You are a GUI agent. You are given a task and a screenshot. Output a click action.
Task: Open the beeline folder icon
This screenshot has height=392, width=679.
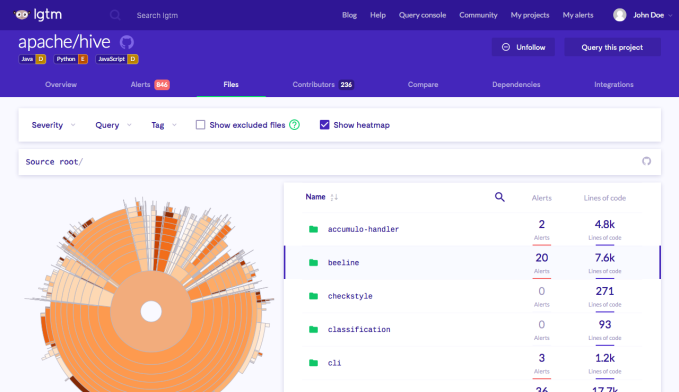[314, 262]
